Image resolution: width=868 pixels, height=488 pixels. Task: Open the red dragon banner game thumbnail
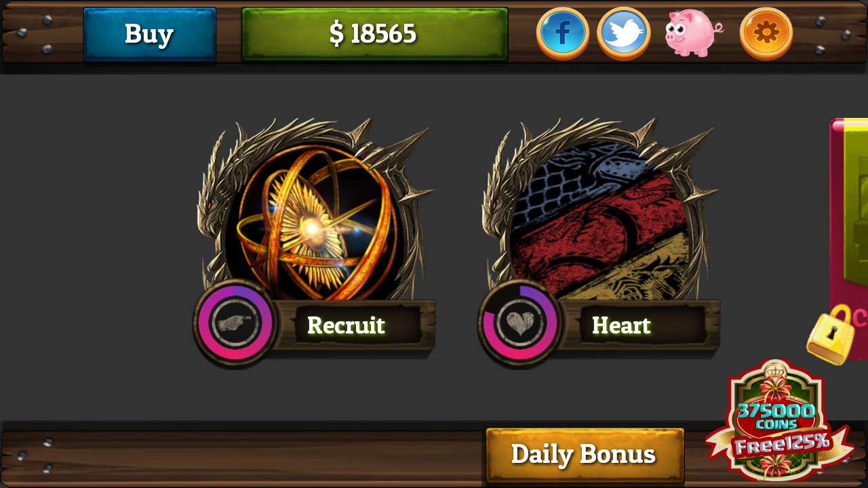(601, 222)
